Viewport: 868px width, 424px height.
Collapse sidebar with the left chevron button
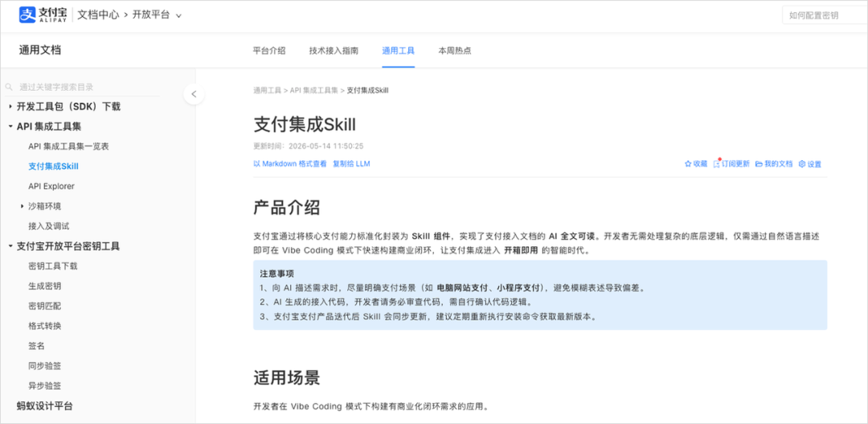(x=194, y=94)
